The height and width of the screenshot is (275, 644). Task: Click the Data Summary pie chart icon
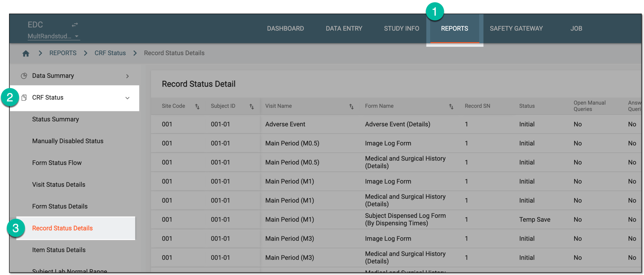coord(24,76)
